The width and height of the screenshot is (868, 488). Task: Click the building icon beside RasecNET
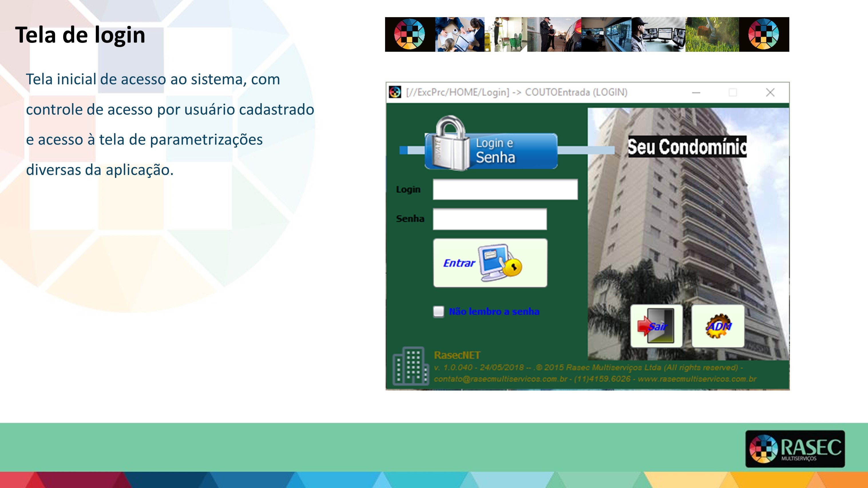click(x=411, y=366)
